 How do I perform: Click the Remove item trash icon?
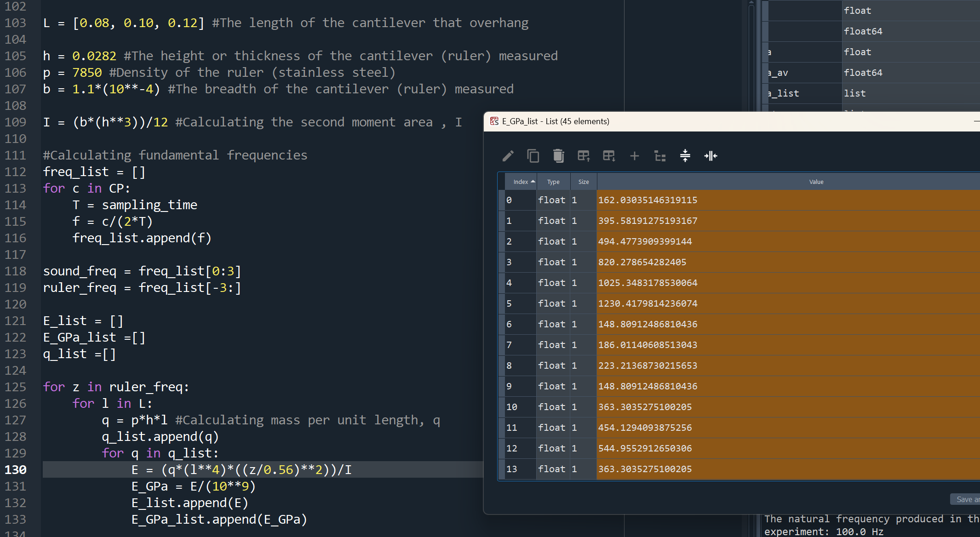(x=558, y=156)
